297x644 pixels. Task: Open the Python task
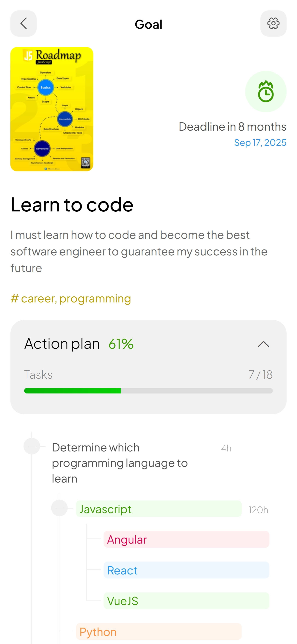(x=159, y=632)
